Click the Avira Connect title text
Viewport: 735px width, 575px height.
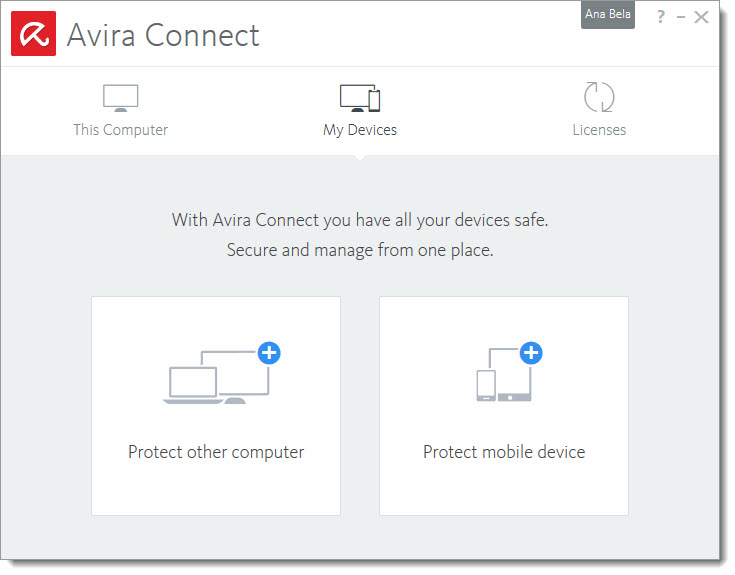click(x=163, y=35)
